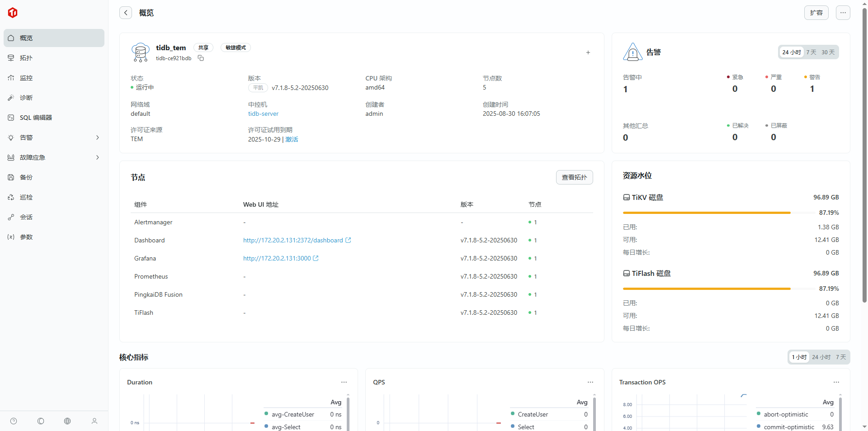The width and height of the screenshot is (868, 431).
Task: Open SQL 编辑器 via its sidebar icon
Action: tap(11, 118)
